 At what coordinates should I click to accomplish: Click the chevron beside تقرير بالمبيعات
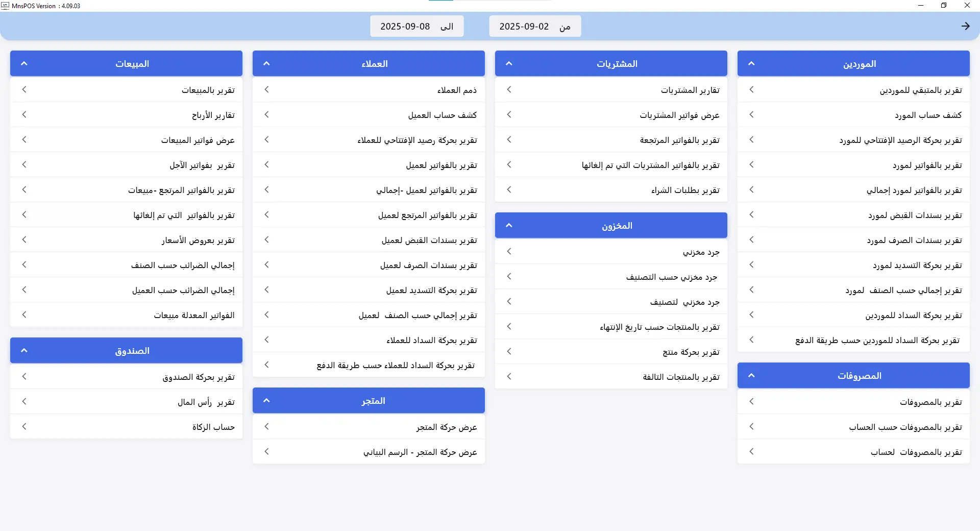24,89
